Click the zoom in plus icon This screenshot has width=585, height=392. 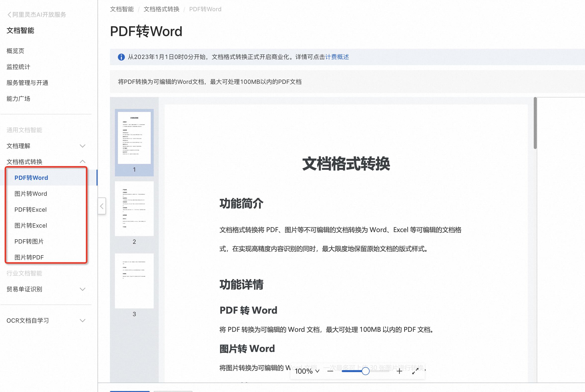tap(399, 371)
